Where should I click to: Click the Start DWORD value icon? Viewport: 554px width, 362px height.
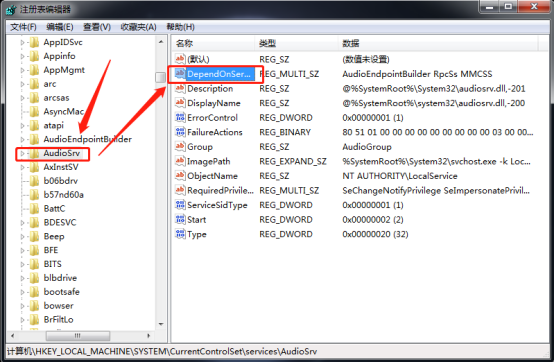[180, 219]
